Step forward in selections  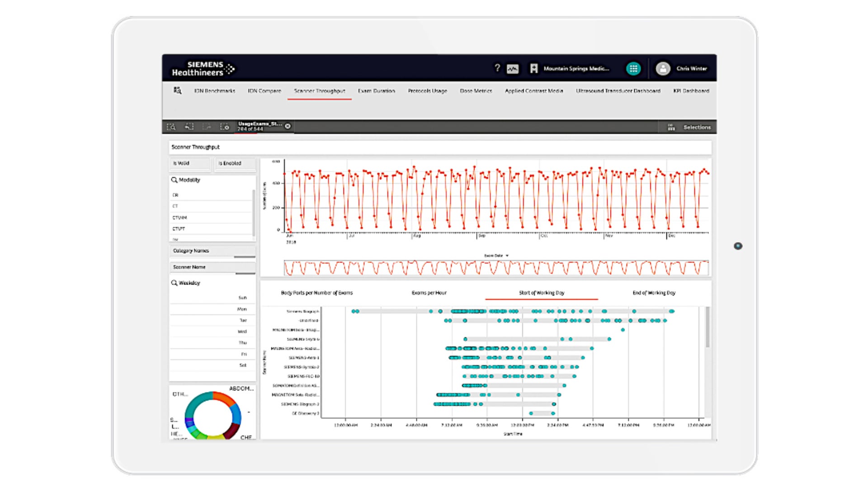tap(207, 127)
